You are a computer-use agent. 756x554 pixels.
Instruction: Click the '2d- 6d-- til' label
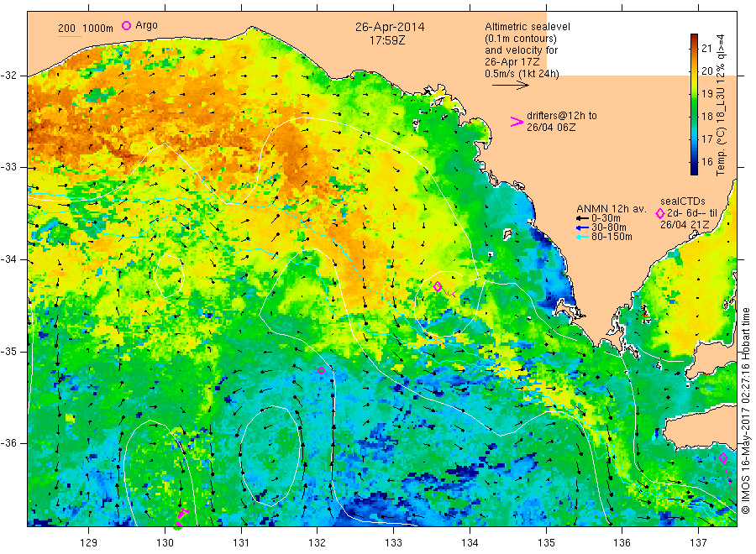[692, 213]
